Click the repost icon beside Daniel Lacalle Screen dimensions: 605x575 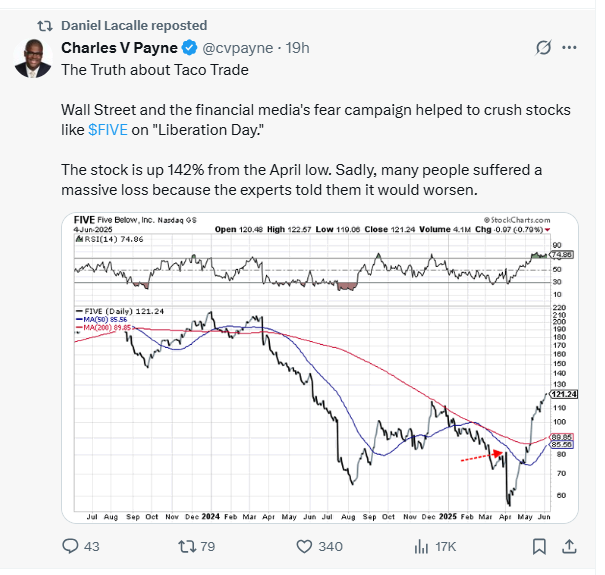coord(45,26)
